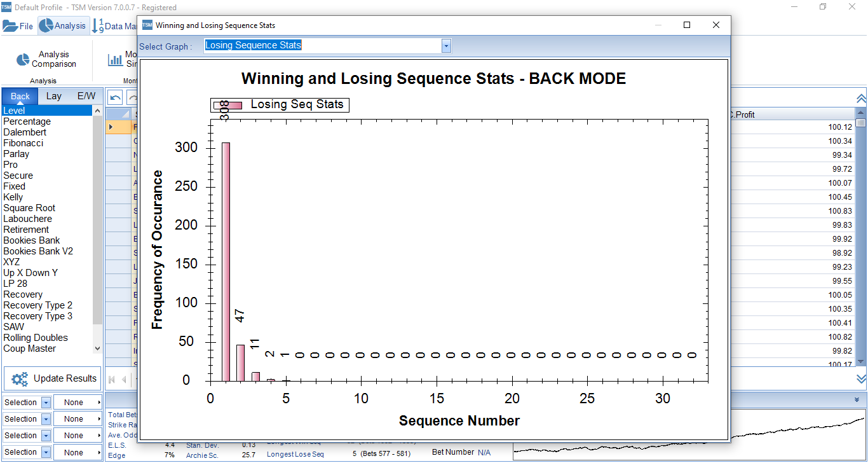
Task: Click the Longest Lose Seq statistic label
Action: (x=295, y=454)
